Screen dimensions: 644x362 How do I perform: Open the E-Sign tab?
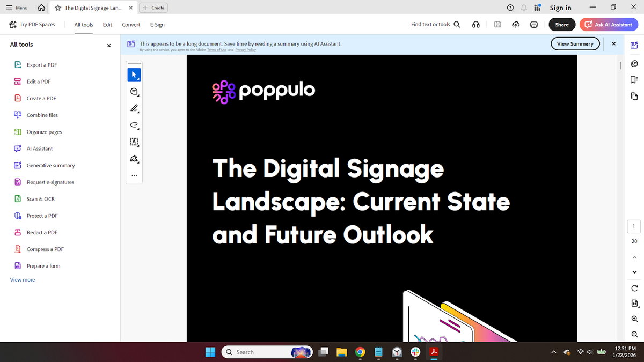pos(157,25)
